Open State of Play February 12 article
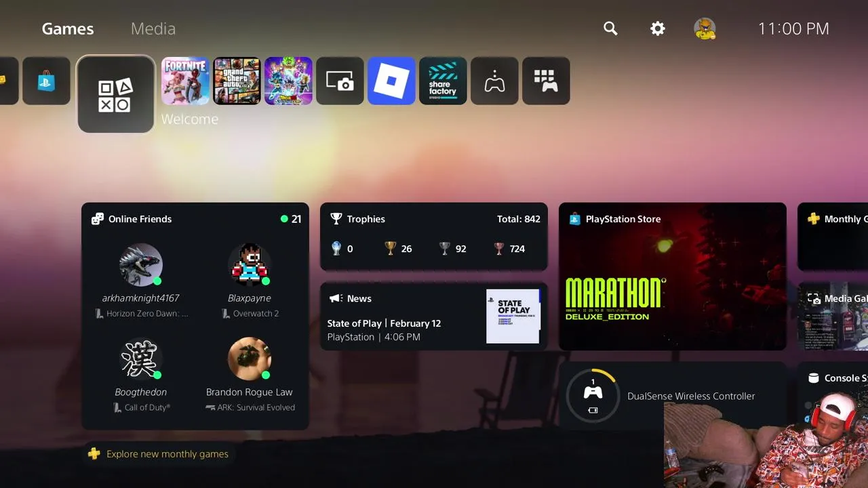Image resolution: width=868 pixels, height=488 pixels. (x=384, y=323)
